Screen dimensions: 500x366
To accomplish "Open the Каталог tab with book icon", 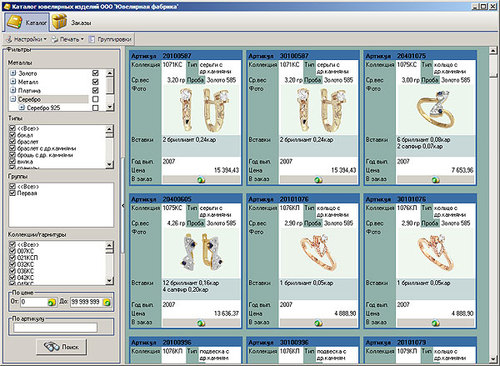I will pyautogui.click(x=27, y=22).
